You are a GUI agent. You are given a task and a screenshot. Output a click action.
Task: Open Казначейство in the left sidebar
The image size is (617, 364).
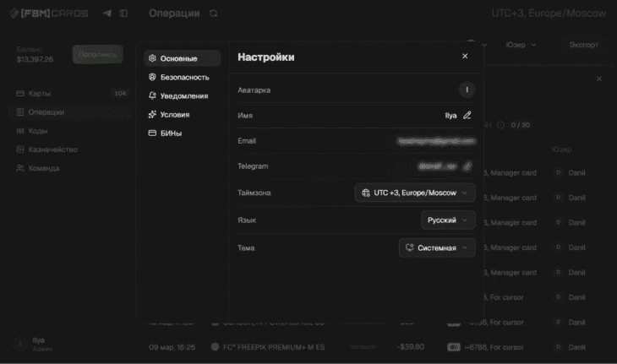point(52,149)
